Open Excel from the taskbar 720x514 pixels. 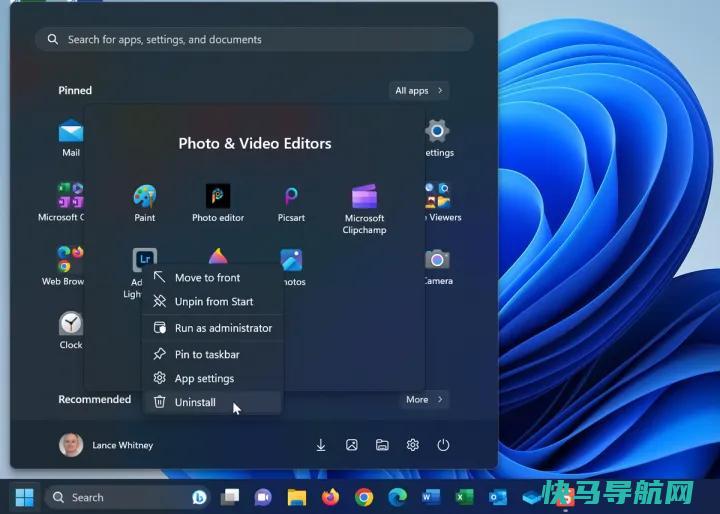tap(464, 497)
